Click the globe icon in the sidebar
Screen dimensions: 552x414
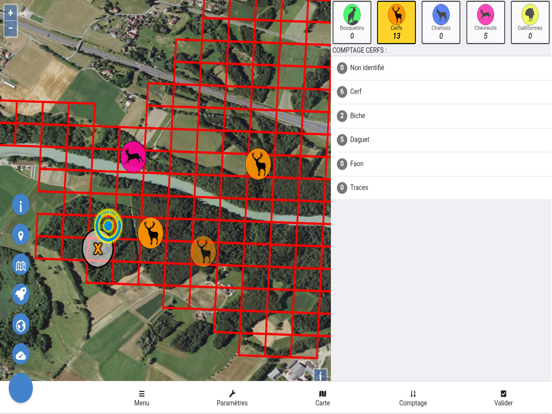[x=21, y=325]
